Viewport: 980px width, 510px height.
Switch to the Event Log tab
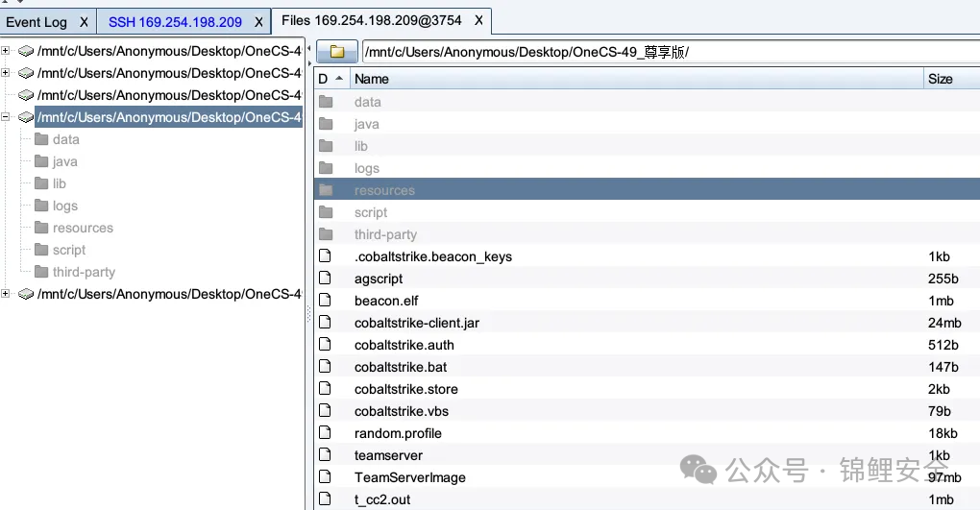coord(37,22)
